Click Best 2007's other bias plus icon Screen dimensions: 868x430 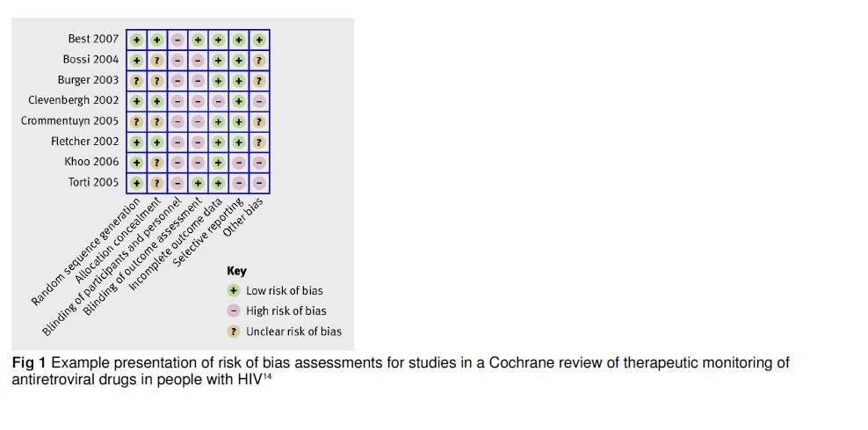tap(260, 40)
